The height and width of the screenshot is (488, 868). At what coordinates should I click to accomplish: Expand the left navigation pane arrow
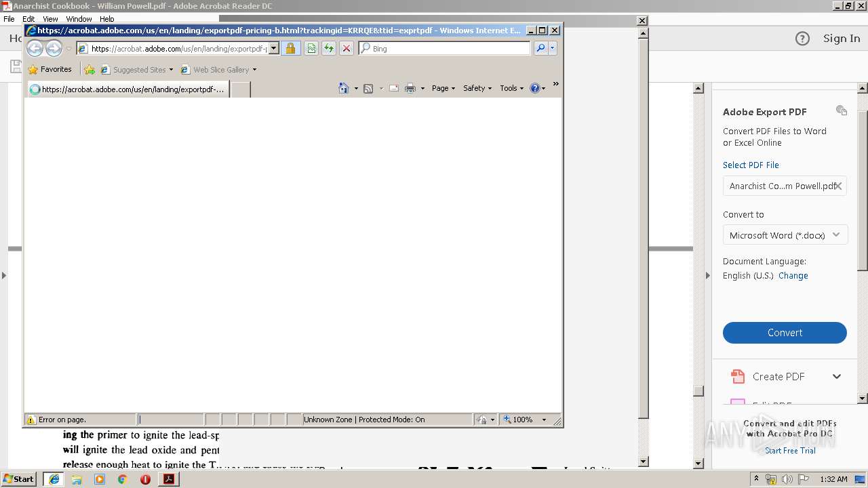(x=4, y=275)
